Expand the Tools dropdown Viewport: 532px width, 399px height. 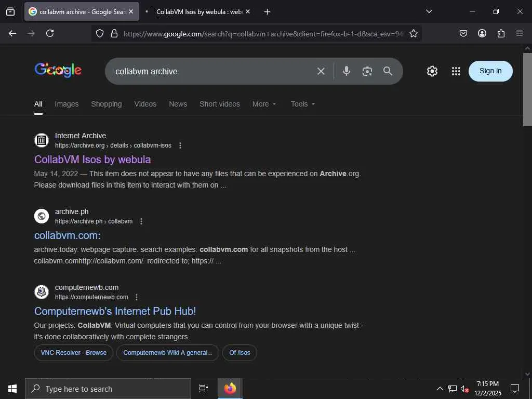coord(303,104)
